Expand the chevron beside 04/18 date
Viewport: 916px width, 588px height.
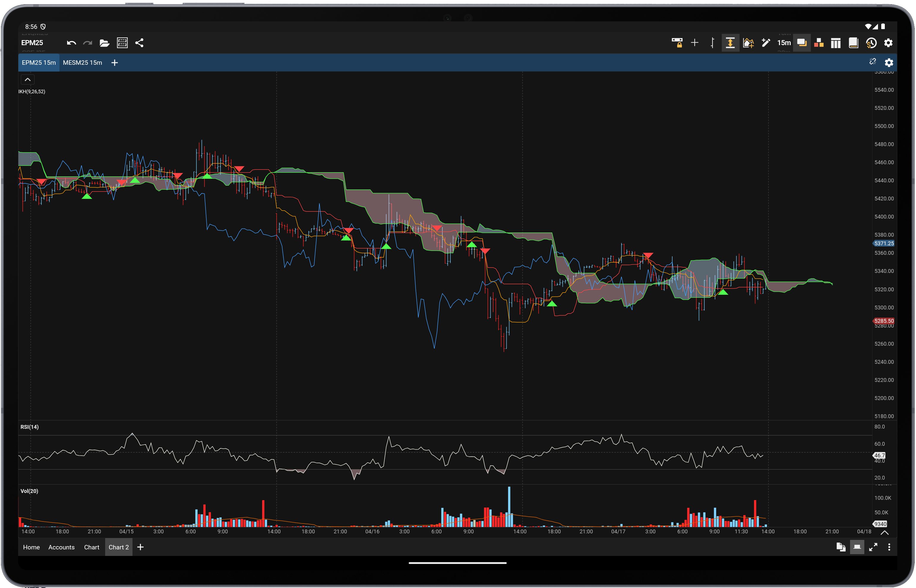tap(885, 532)
